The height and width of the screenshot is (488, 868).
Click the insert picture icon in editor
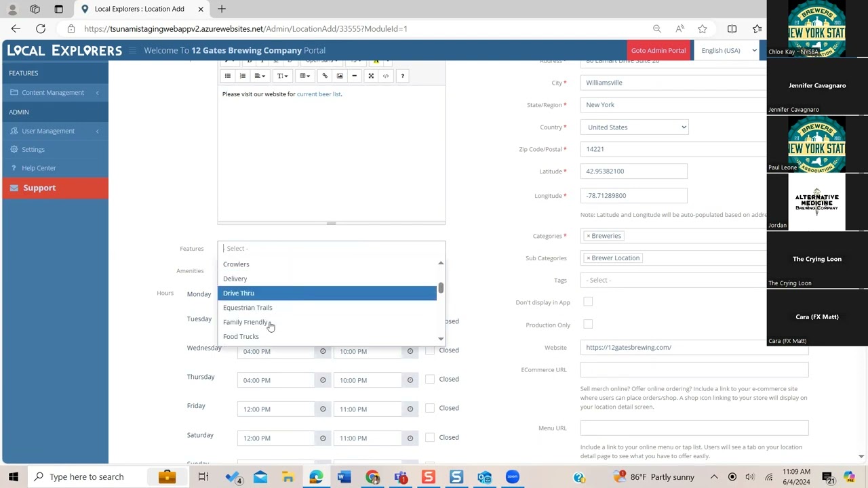tap(340, 76)
